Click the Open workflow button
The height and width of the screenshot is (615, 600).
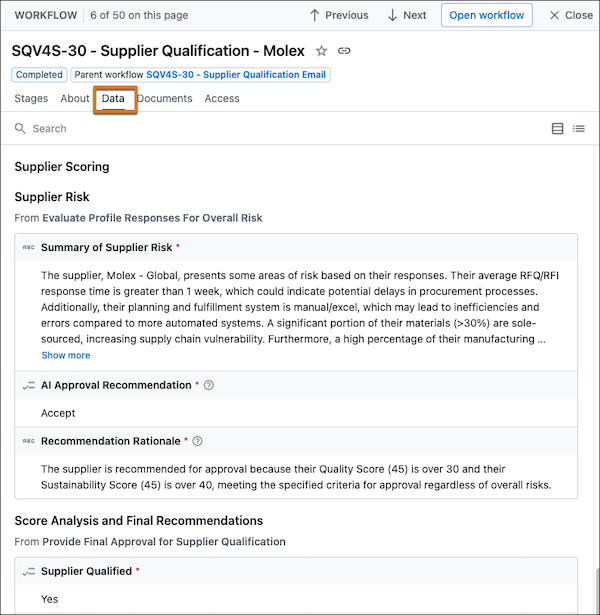pos(487,15)
